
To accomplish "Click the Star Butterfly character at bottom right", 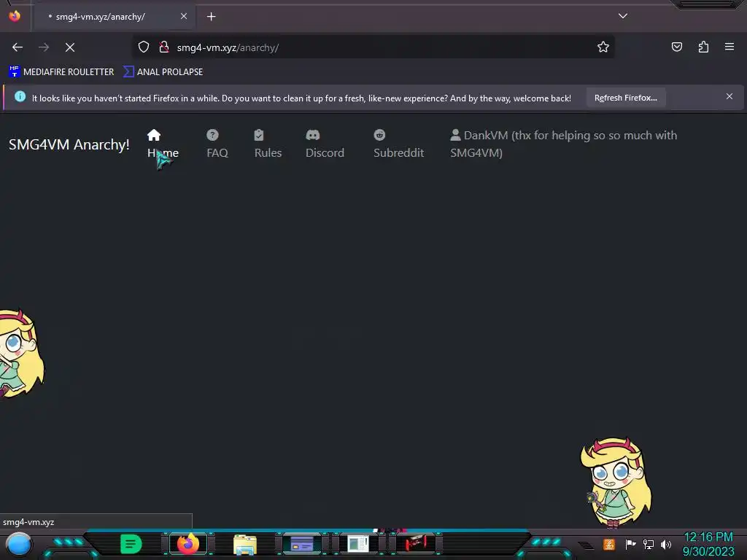I will coord(616,483).
